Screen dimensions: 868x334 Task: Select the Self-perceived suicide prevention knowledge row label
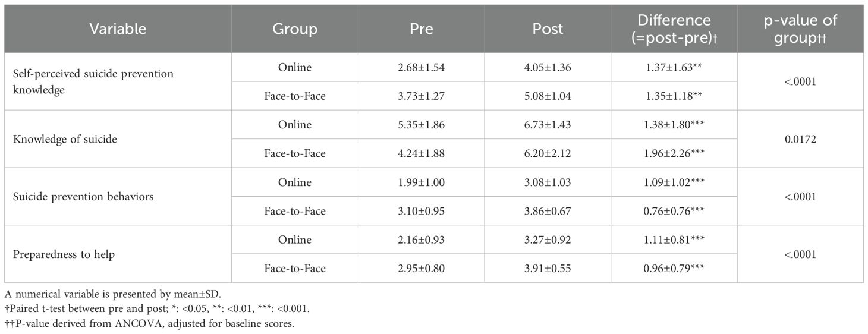tap(95, 82)
